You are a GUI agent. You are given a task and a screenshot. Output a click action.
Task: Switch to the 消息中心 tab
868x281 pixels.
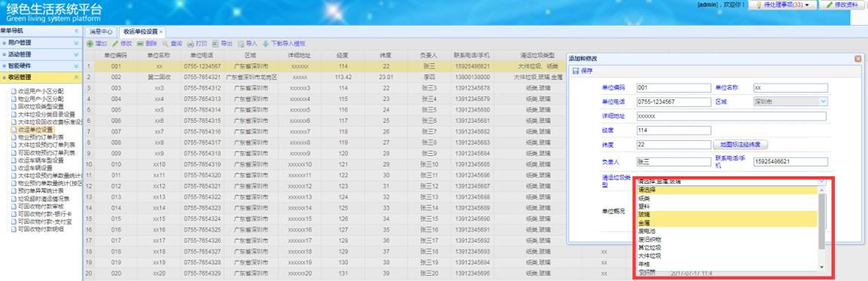102,32
